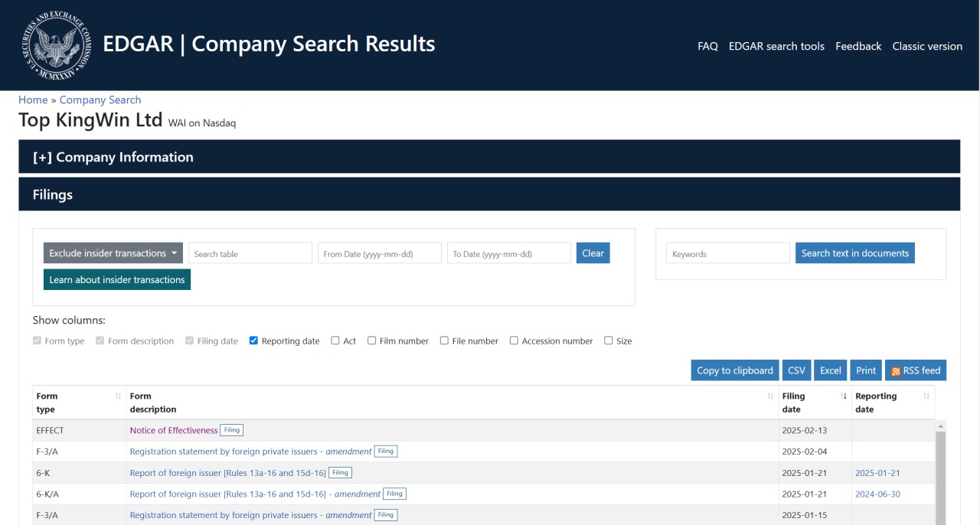
Task: Click the filings table scrollbar thumb
Action: [x=941, y=478]
